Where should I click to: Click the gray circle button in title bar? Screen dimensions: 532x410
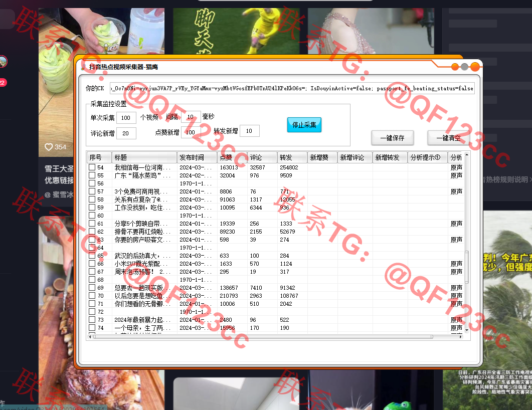tap(464, 67)
